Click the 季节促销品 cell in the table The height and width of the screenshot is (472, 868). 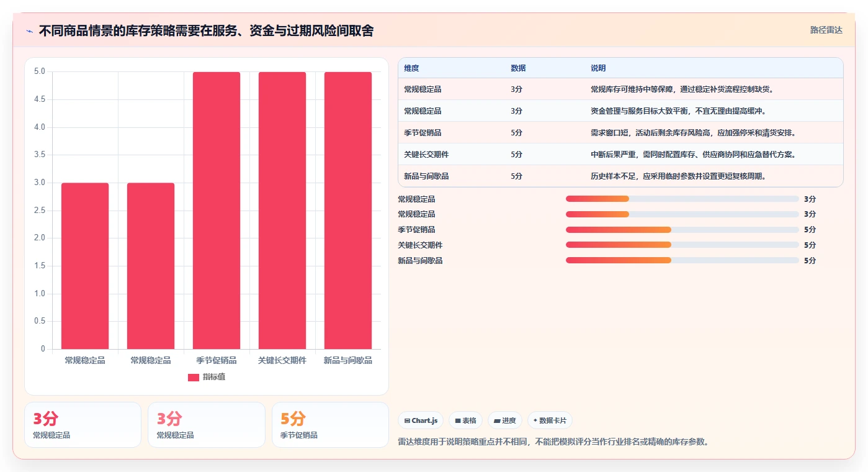(423, 133)
